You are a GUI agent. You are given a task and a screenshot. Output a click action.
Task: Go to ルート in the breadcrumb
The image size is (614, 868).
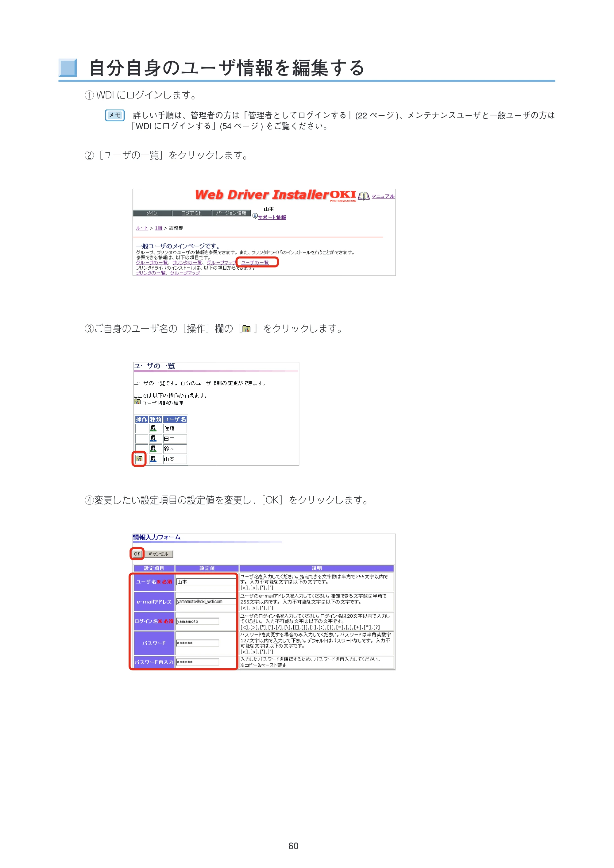tap(142, 228)
